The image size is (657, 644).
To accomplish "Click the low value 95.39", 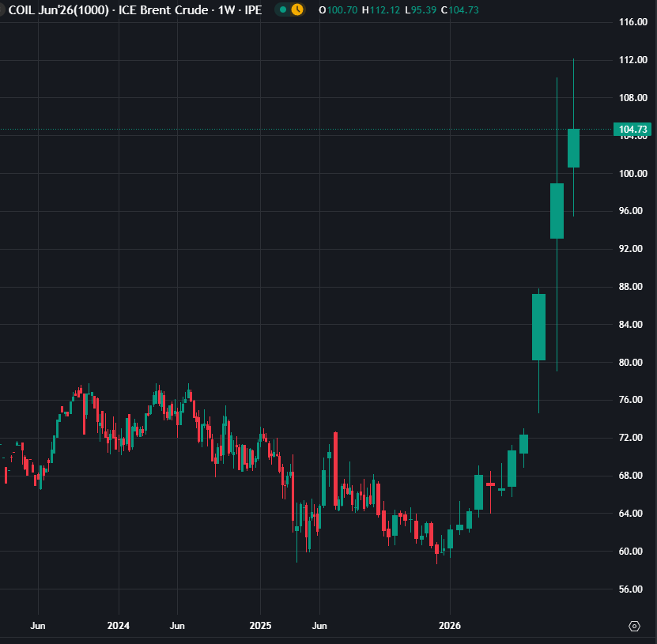I will (424, 9).
